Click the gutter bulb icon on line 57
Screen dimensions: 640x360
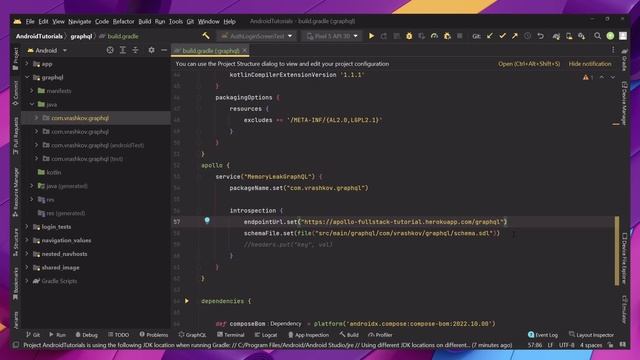207,220
